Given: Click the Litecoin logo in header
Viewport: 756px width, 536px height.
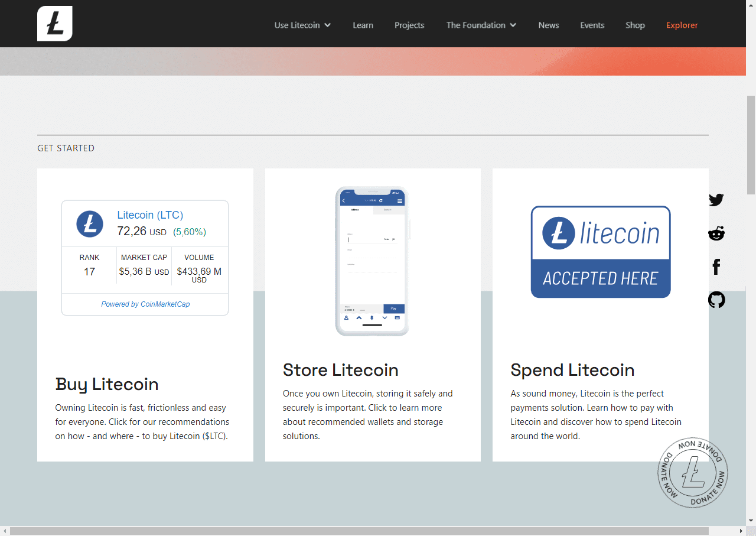Looking at the screenshot, I should coord(55,24).
